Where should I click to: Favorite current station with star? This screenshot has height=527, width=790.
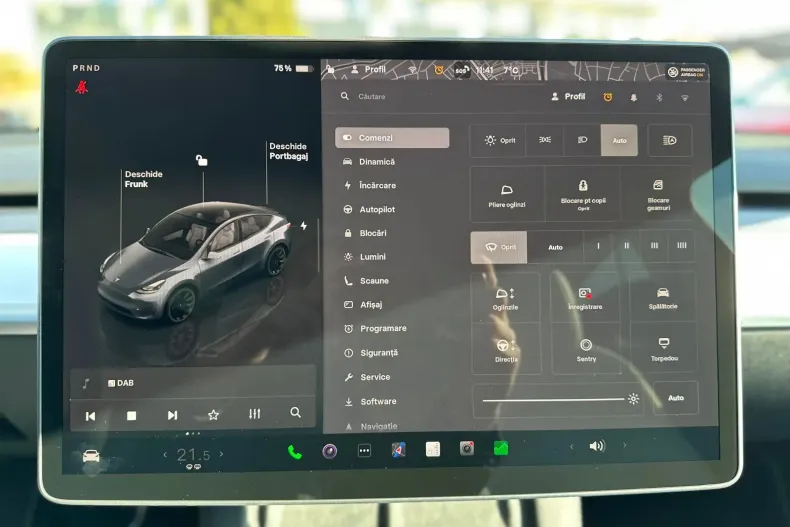214,415
